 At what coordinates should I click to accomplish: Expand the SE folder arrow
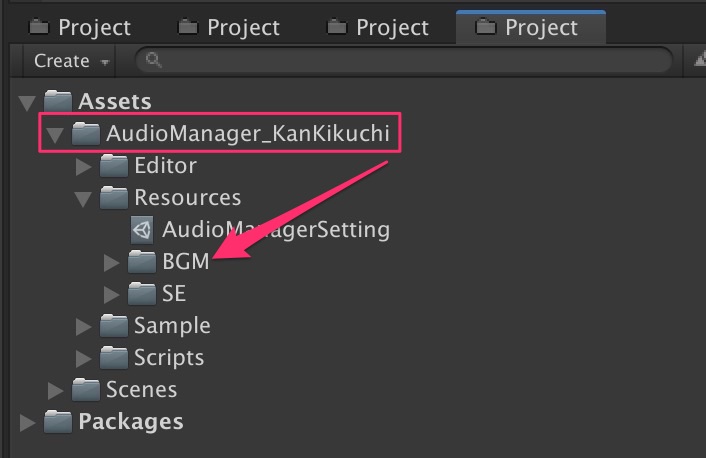112,295
